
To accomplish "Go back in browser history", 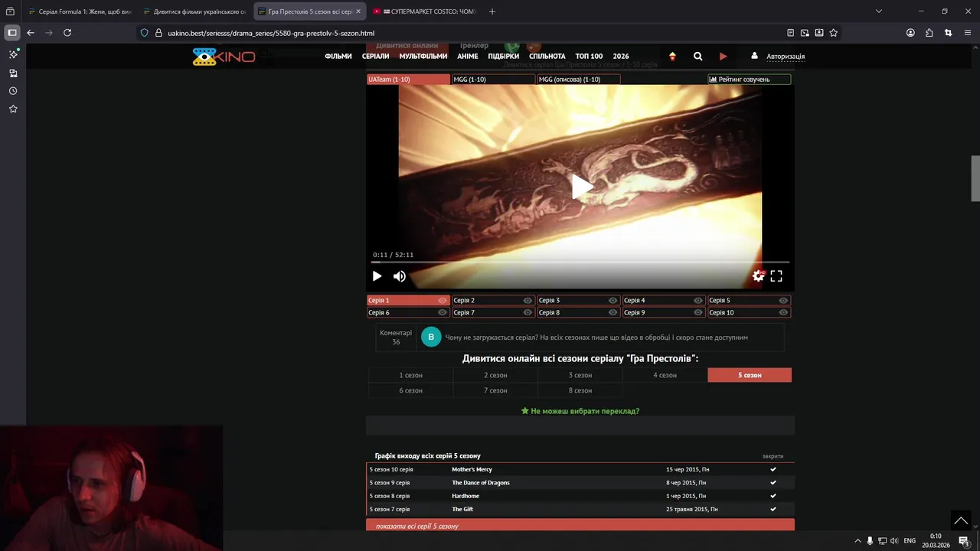I will coord(31,33).
